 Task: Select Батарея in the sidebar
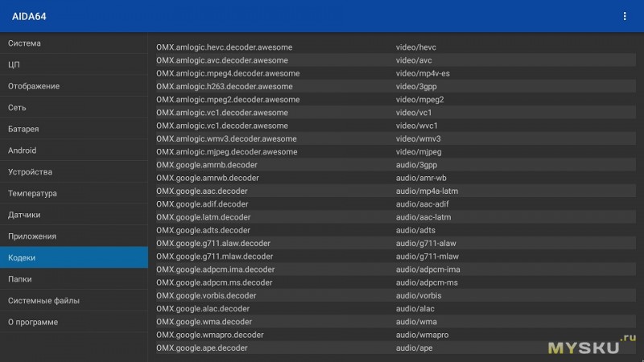pos(74,129)
